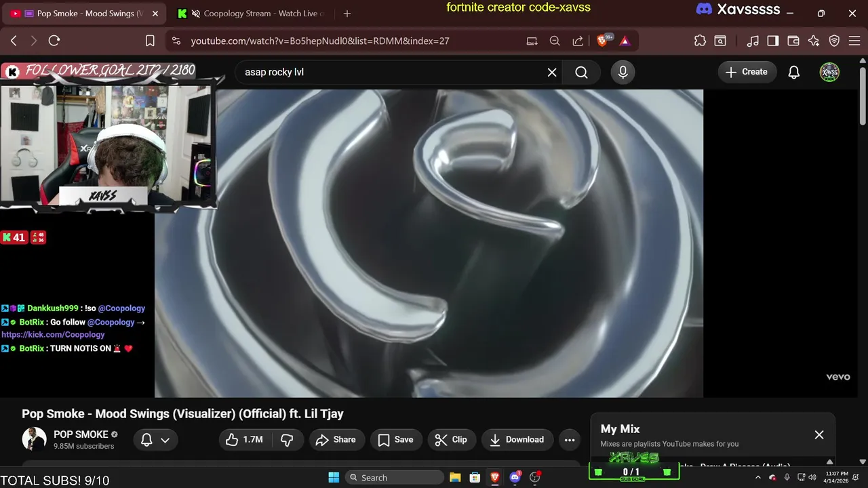Open the volume speaker tray icon

812,477
